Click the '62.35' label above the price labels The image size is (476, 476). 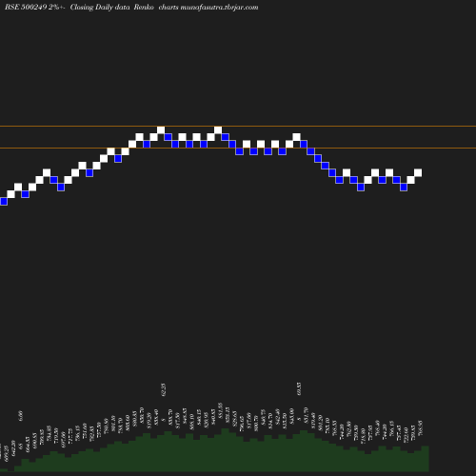point(164,389)
